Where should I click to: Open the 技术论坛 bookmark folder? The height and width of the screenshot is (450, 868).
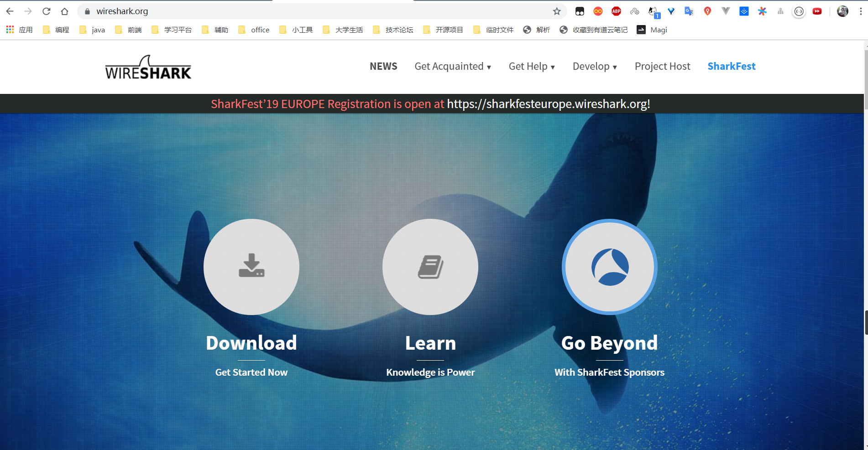393,30
